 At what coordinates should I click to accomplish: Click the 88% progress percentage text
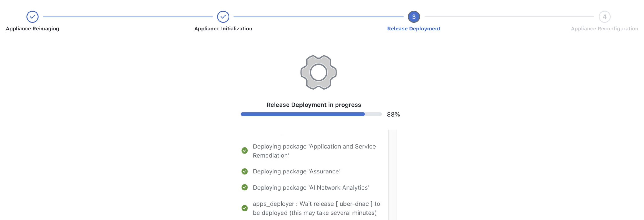pyautogui.click(x=393, y=115)
